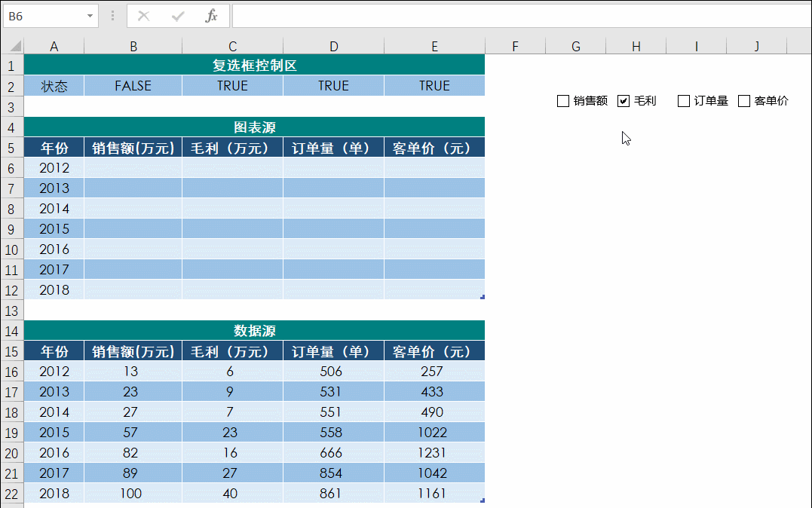Select row 1 header
812x508 pixels.
(x=11, y=66)
